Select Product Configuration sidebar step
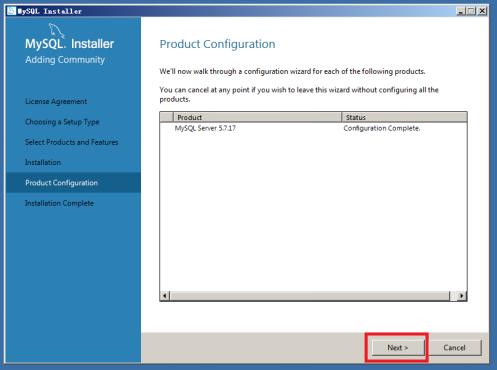The height and width of the screenshot is (370, 497). pyautogui.click(x=73, y=183)
